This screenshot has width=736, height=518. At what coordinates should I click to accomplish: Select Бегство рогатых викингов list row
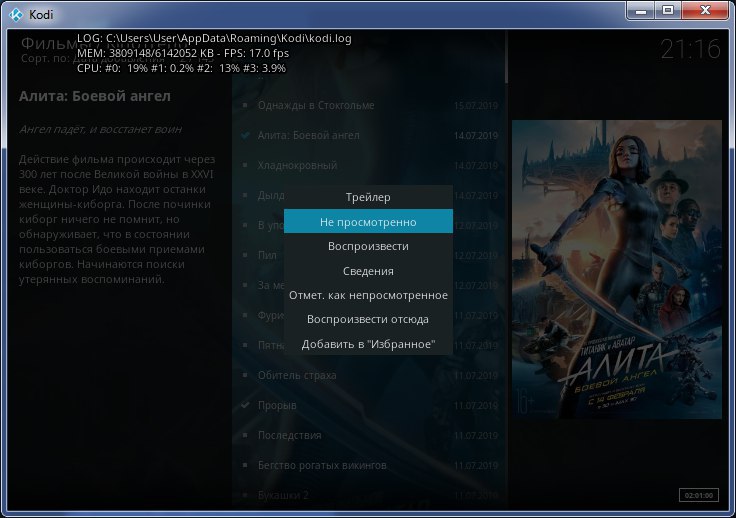369,465
